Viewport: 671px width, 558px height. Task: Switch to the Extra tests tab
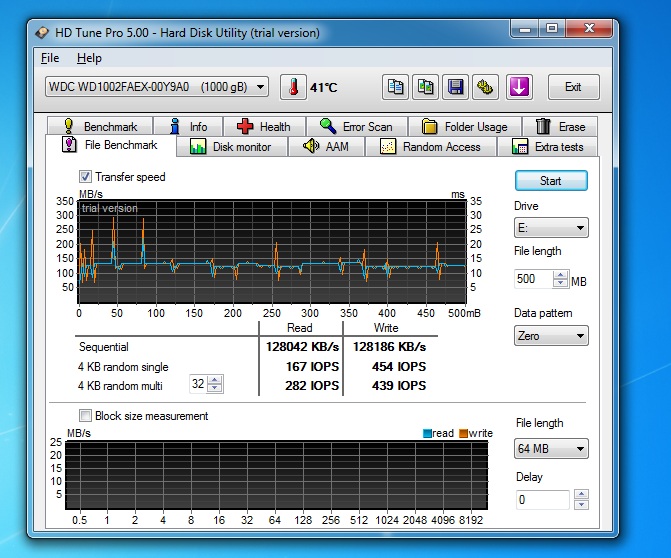point(548,147)
